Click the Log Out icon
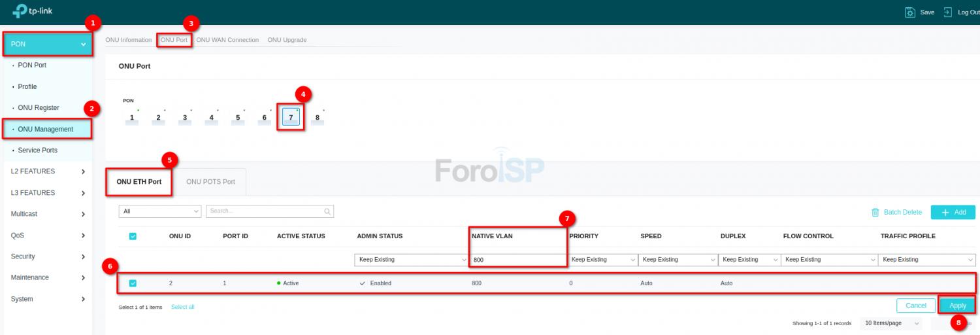The image size is (980, 335). 947,12
